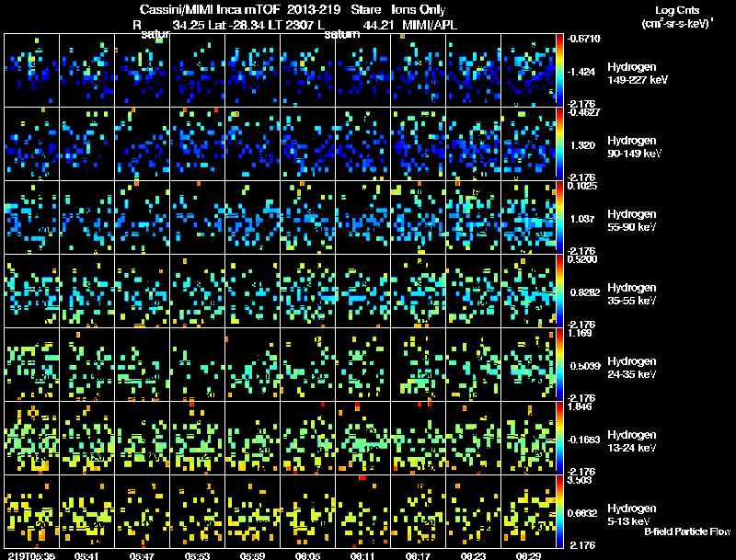This screenshot has height=560, width=736.
Task: Open the 55-90 keV panel at 06:29
Action: pyautogui.click(x=528, y=217)
